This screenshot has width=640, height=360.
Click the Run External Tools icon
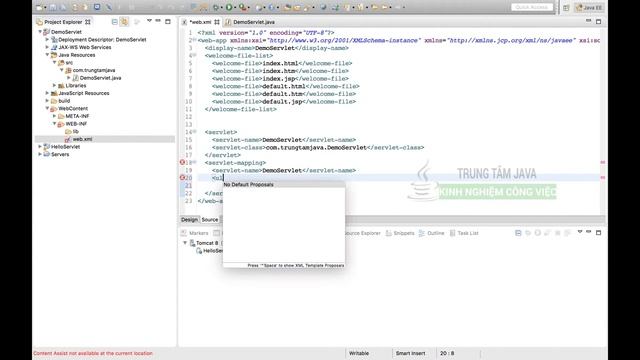(243, 7)
